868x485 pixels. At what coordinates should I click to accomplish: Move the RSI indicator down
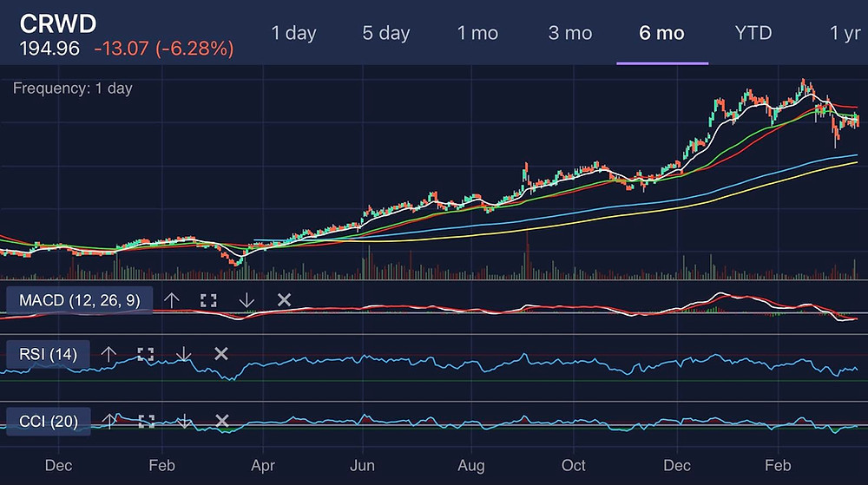(183, 354)
